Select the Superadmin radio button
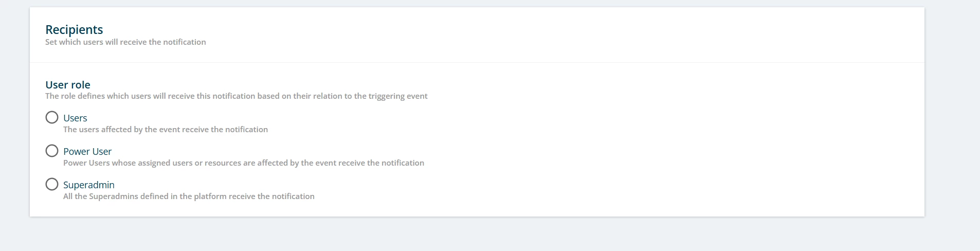The height and width of the screenshot is (251, 980). click(52, 184)
